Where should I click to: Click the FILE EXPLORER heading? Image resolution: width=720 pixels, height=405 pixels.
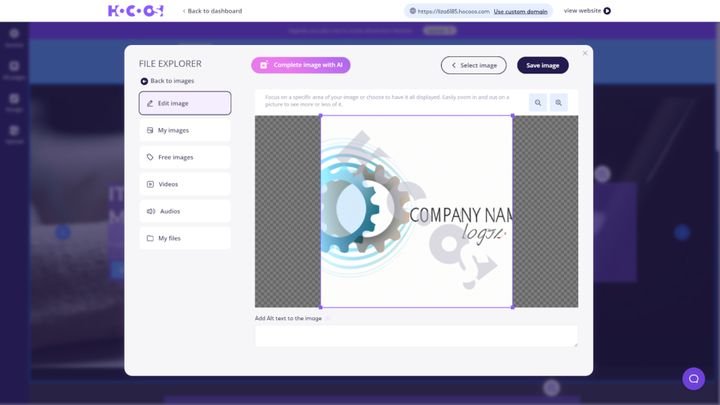[170, 64]
